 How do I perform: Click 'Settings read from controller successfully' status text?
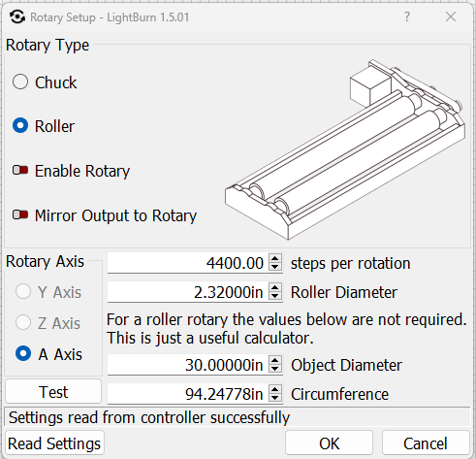tap(149, 417)
